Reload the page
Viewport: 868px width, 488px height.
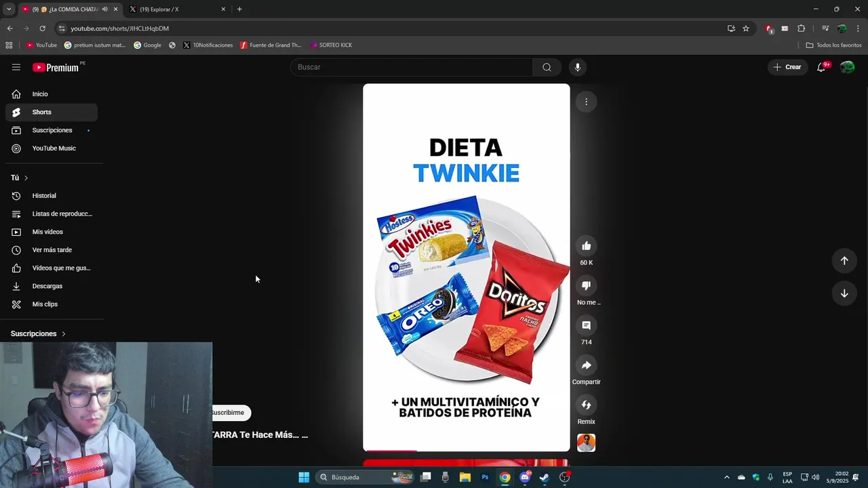(x=42, y=28)
